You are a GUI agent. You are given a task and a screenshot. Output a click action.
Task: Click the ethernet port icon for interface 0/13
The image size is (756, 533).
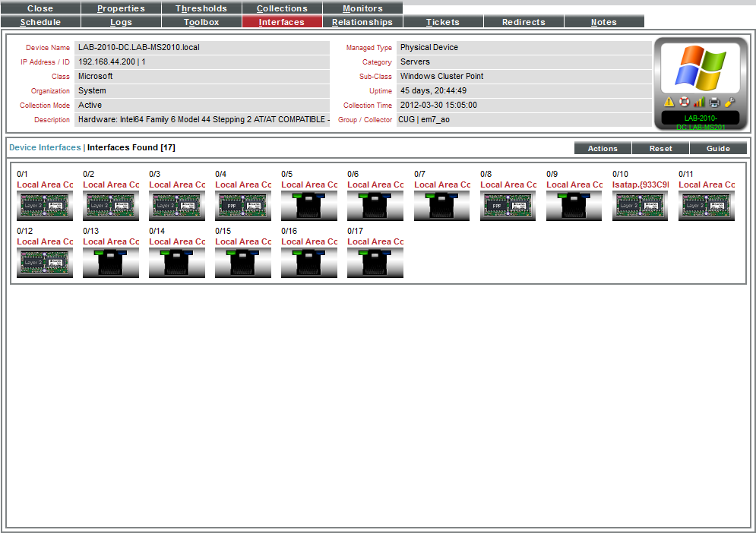click(111, 262)
